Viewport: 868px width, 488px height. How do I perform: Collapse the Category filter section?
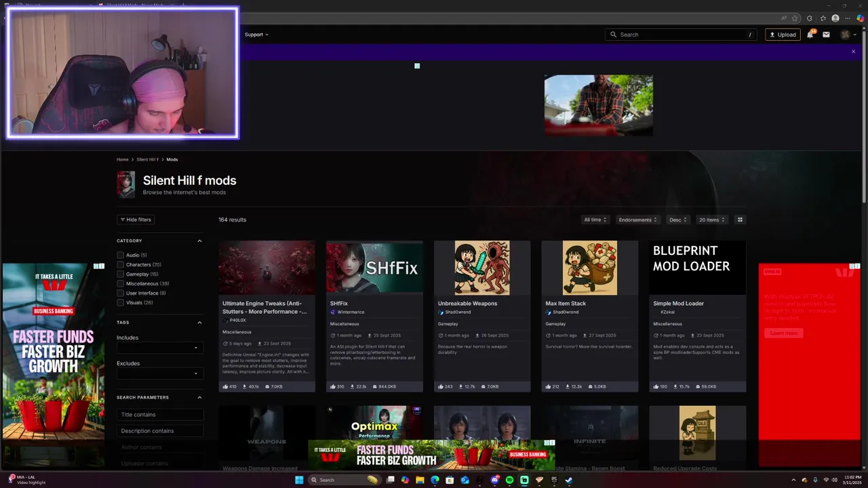pyautogui.click(x=199, y=241)
